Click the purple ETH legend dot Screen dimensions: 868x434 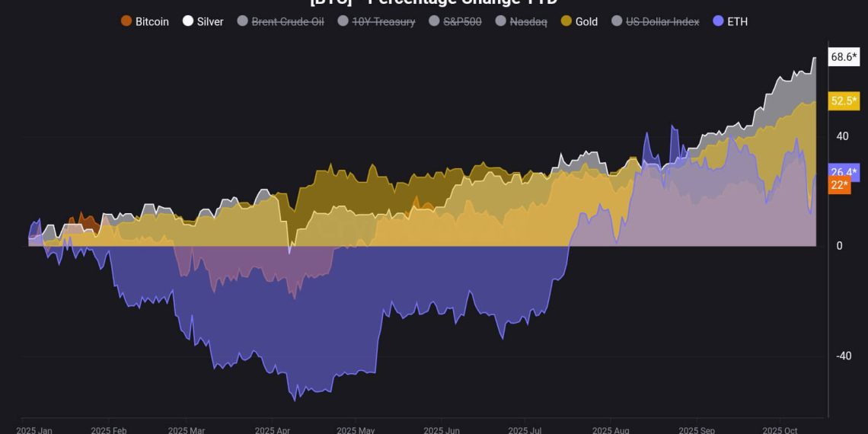click(718, 21)
